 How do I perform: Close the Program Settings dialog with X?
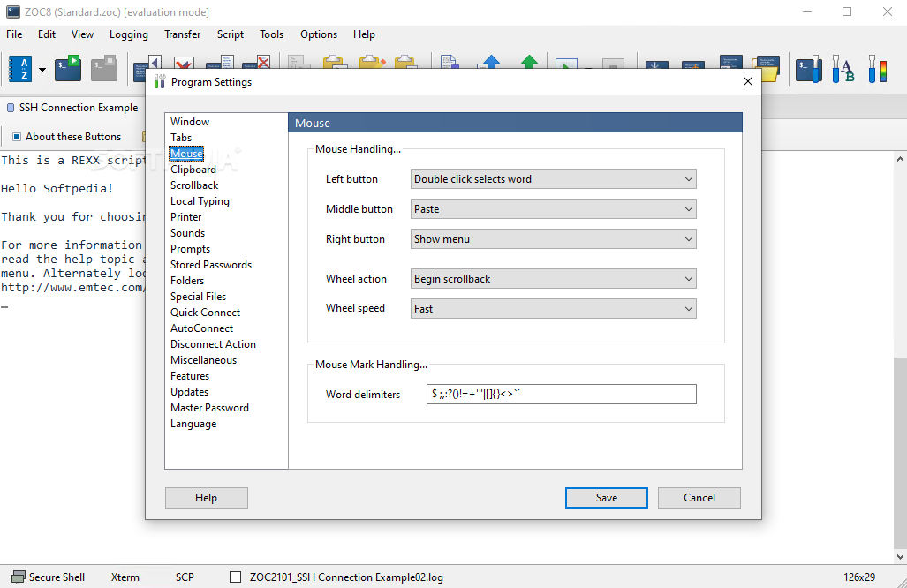[x=748, y=81]
